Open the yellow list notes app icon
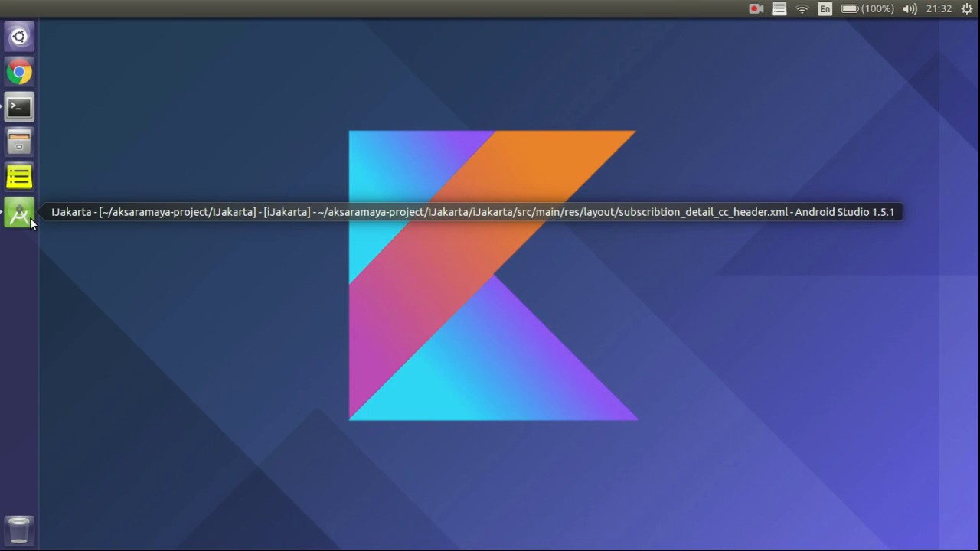Screen dimensions: 980x551 [19, 178]
